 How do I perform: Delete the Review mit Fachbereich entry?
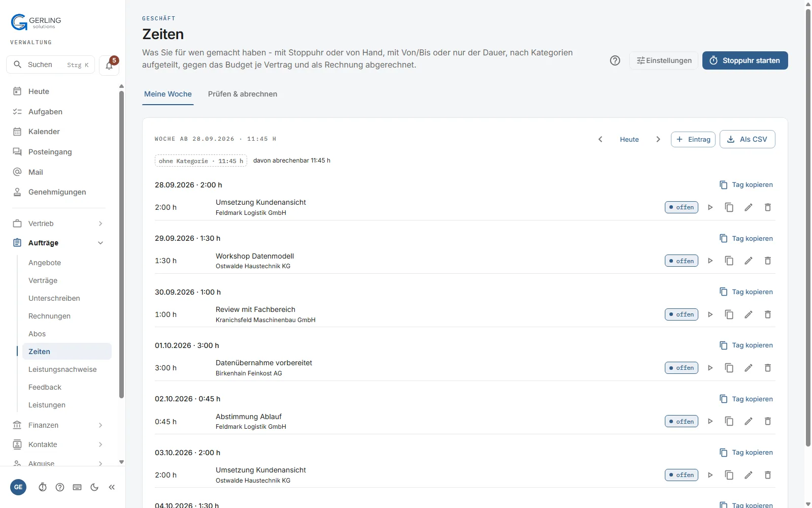pos(768,314)
